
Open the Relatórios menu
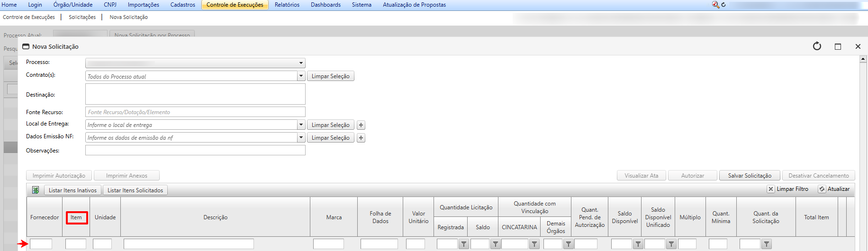pyautogui.click(x=287, y=5)
